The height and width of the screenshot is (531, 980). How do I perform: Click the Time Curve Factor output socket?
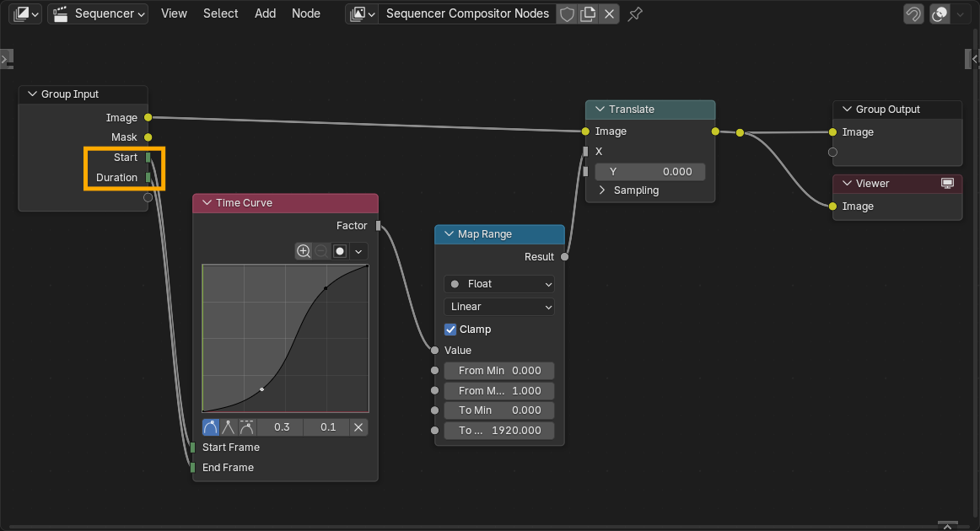(x=378, y=226)
